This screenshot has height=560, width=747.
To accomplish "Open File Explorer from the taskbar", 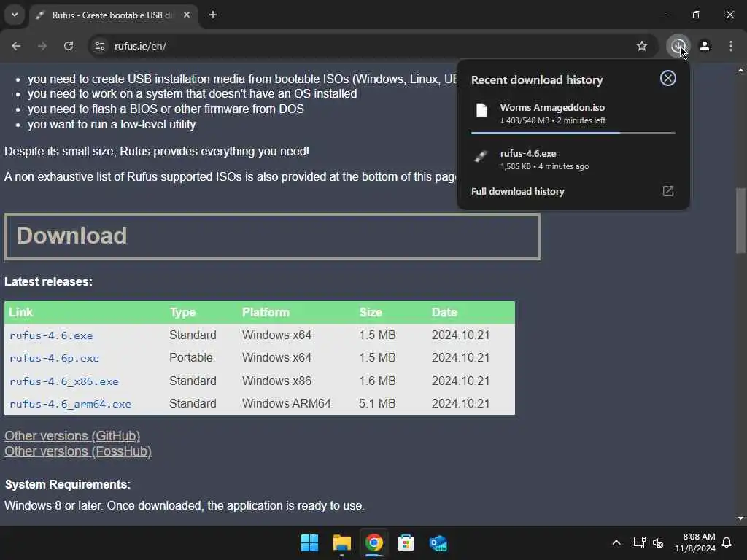I will (x=342, y=542).
